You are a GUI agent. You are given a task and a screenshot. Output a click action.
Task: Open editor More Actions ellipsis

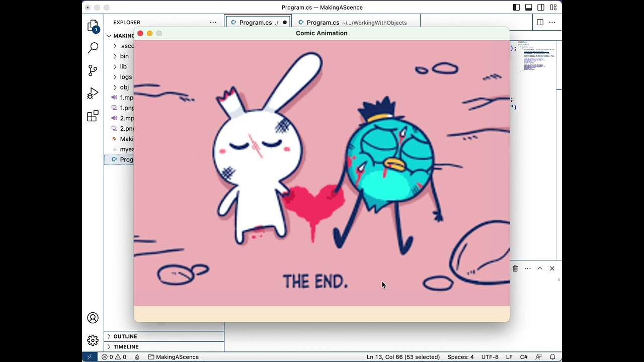(552, 22)
